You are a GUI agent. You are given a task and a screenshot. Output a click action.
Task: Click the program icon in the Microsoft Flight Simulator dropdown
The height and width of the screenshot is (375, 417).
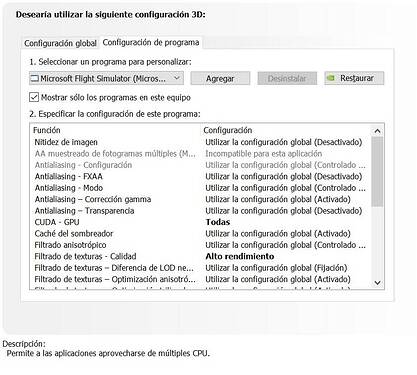(35, 79)
